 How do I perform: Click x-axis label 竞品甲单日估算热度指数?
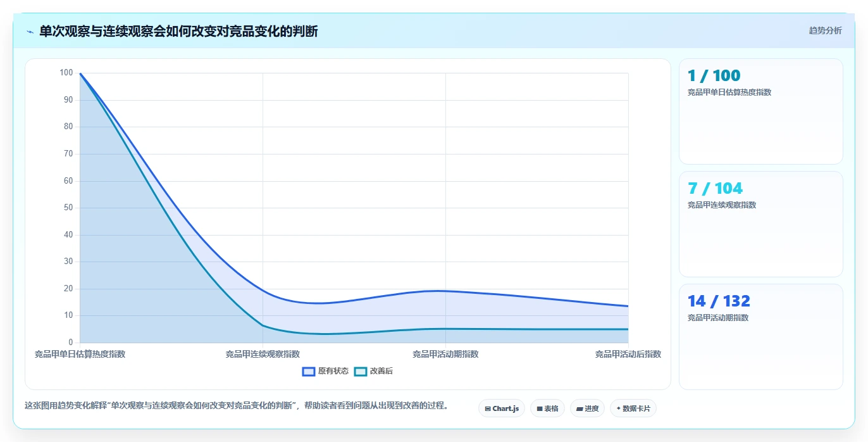point(80,355)
